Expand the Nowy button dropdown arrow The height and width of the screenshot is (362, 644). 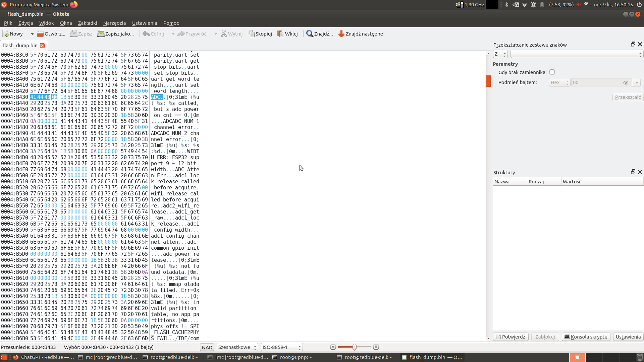(32, 34)
